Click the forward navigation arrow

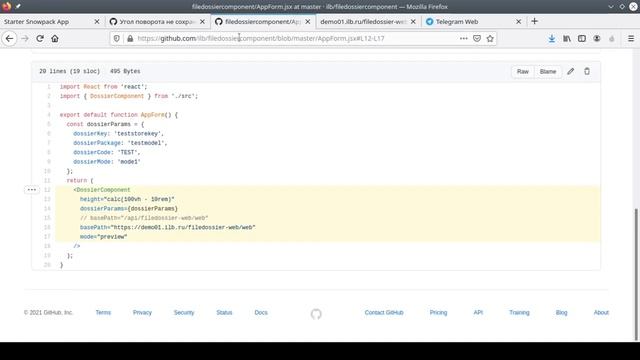coord(25,38)
